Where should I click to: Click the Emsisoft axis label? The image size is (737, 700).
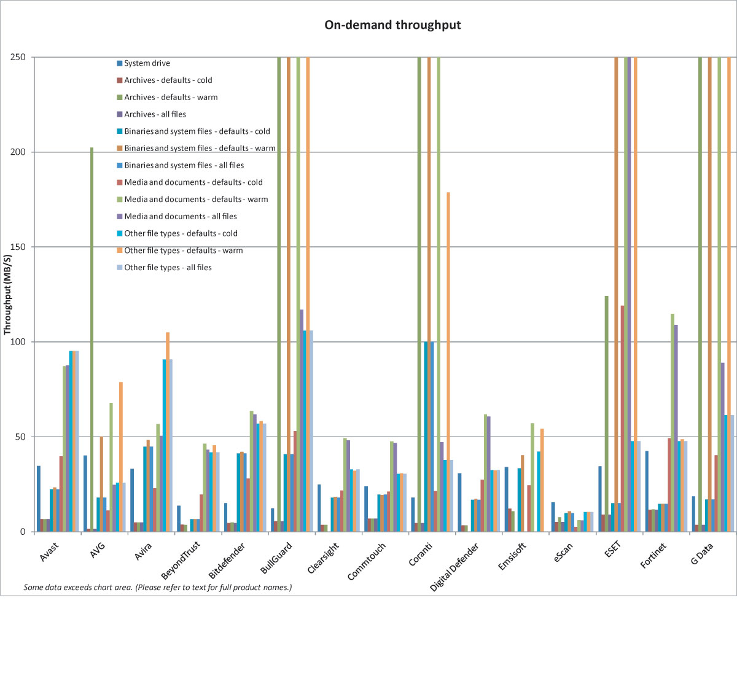[x=512, y=556]
